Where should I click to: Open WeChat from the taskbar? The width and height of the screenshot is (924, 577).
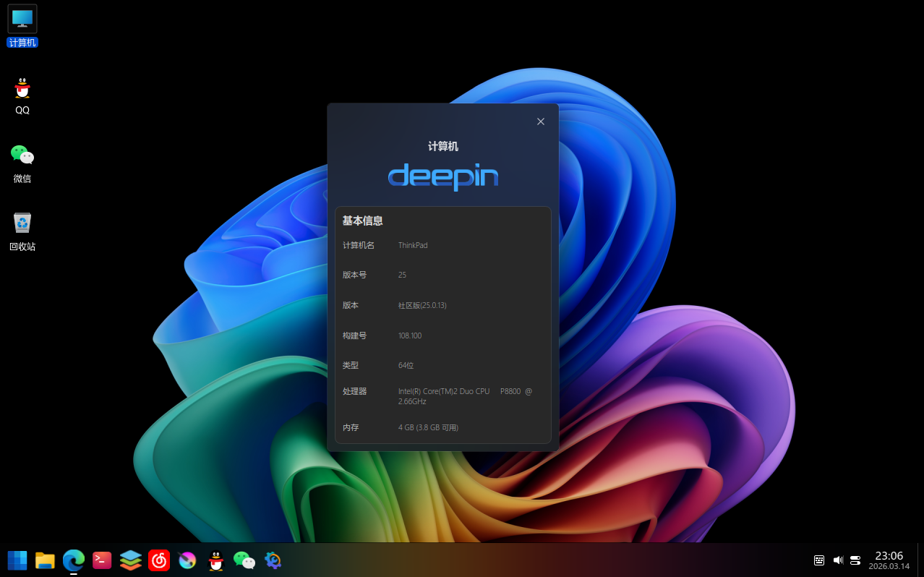(244, 560)
